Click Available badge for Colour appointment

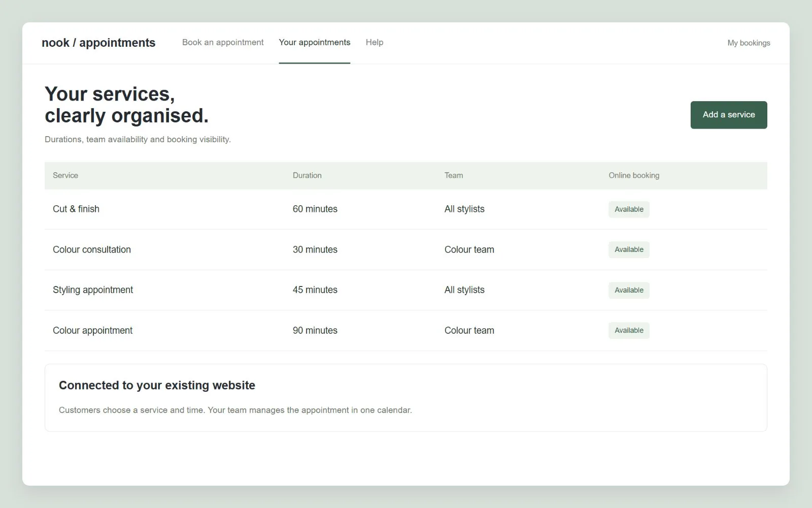(x=629, y=330)
